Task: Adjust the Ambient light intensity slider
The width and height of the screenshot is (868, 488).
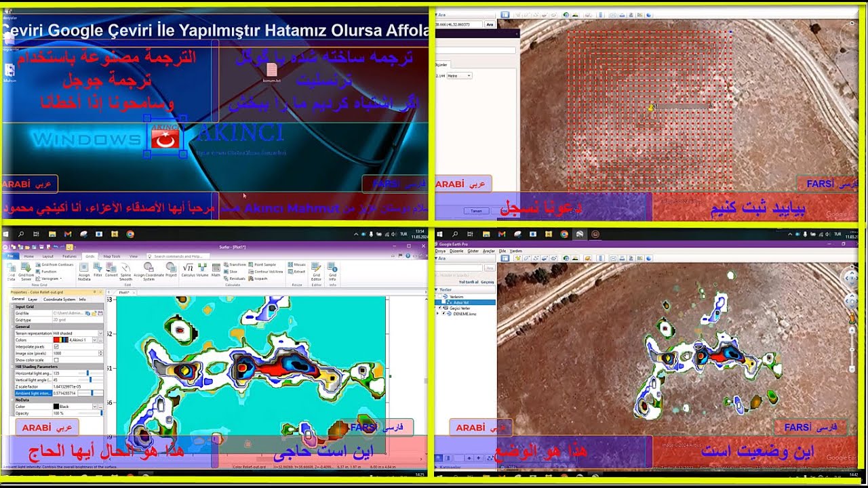Action: click(92, 393)
